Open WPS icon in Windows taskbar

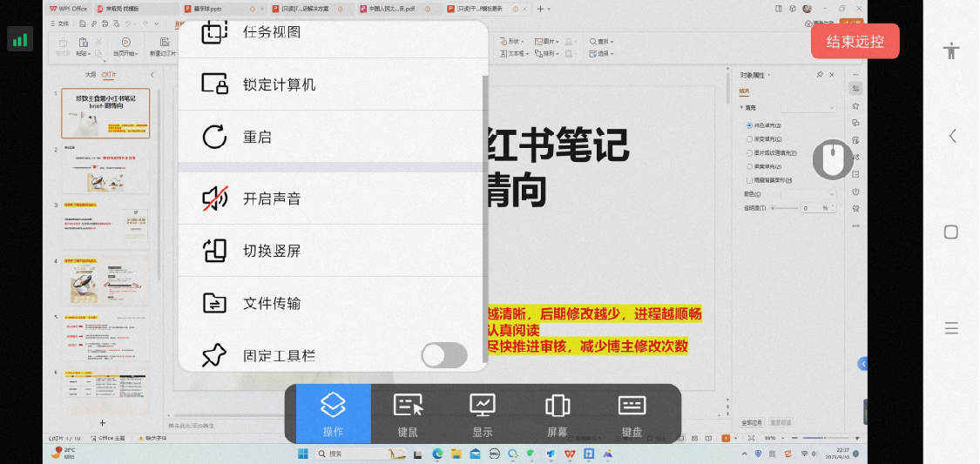point(570,454)
